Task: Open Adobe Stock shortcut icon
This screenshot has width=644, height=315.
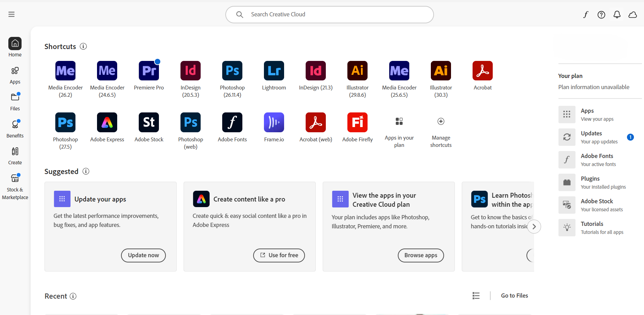Action: [x=149, y=123]
